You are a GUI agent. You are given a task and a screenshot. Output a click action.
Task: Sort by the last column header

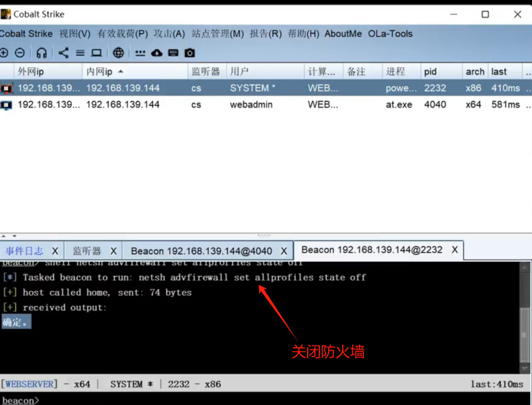(x=505, y=72)
